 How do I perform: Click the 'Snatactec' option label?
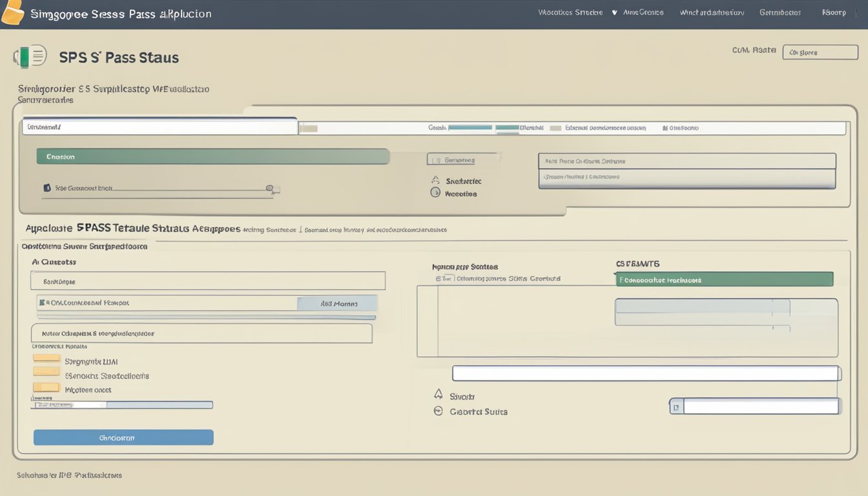coord(464,181)
